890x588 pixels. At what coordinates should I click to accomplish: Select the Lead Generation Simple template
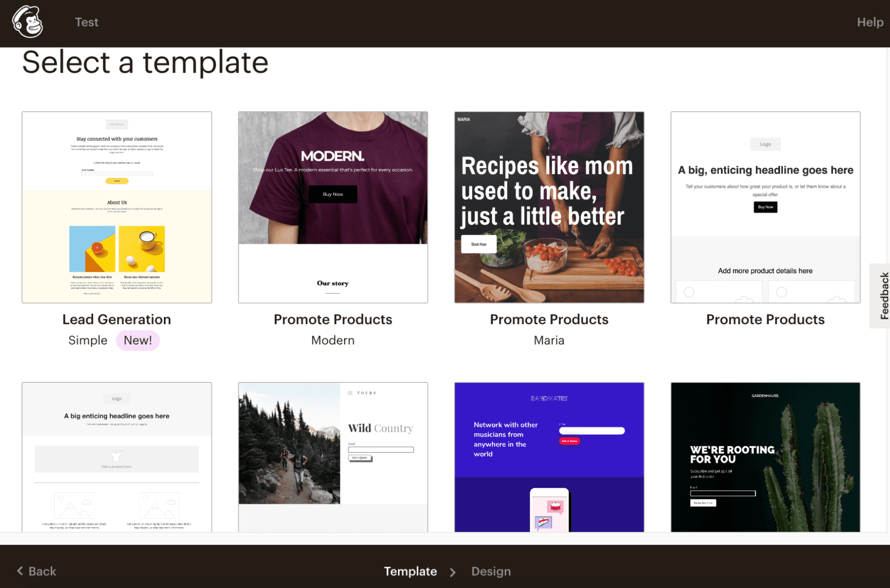[x=117, y=207]
